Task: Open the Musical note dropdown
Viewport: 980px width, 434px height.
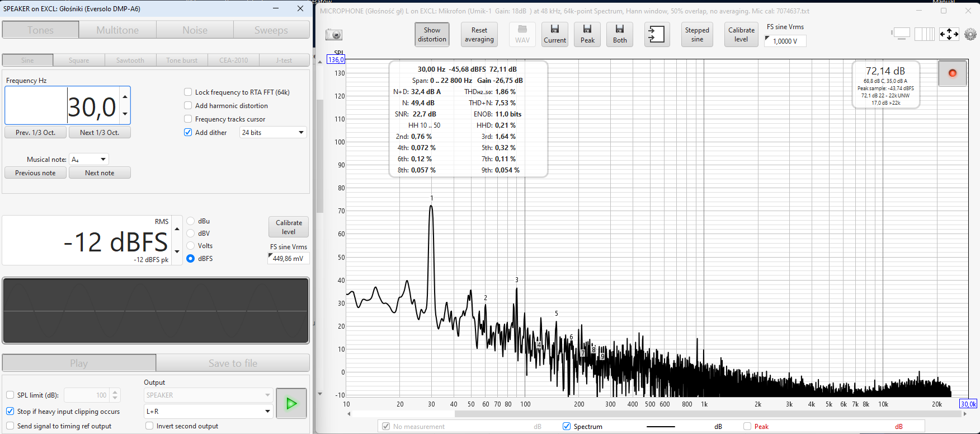Action: coord(88,160)
